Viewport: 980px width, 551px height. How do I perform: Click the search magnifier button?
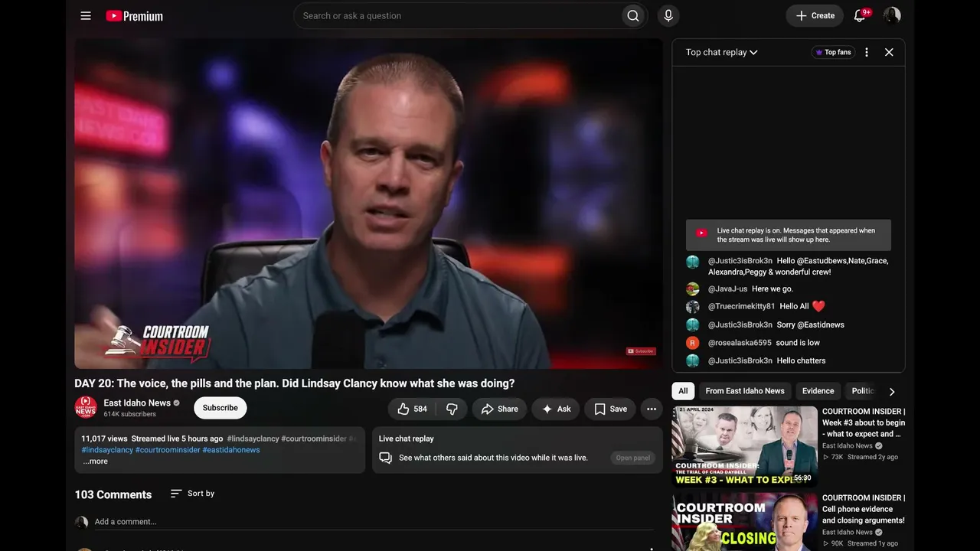point(633,16)
